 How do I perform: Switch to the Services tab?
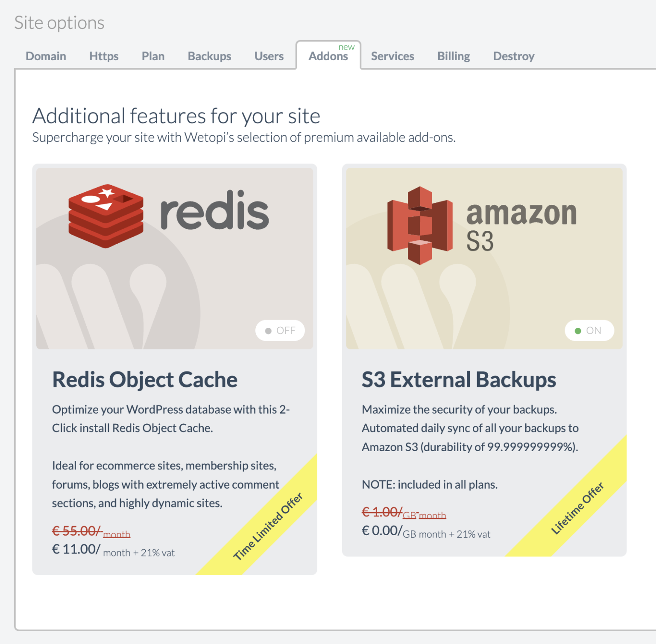(392, 56)
